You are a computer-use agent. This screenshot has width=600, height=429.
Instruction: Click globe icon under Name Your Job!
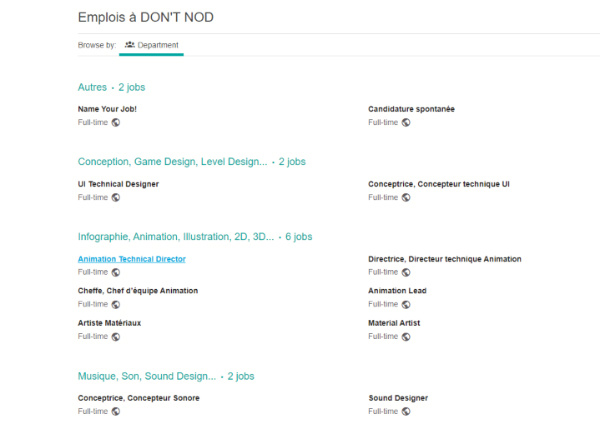(116, 122)
